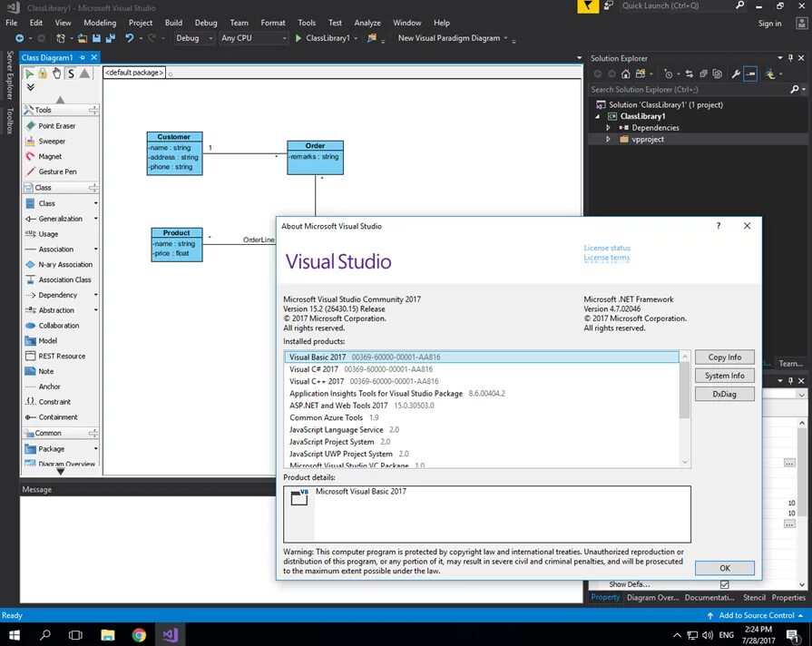Click the Save All toolbar icon
The image size is (812, 646).
pos(111,38)
